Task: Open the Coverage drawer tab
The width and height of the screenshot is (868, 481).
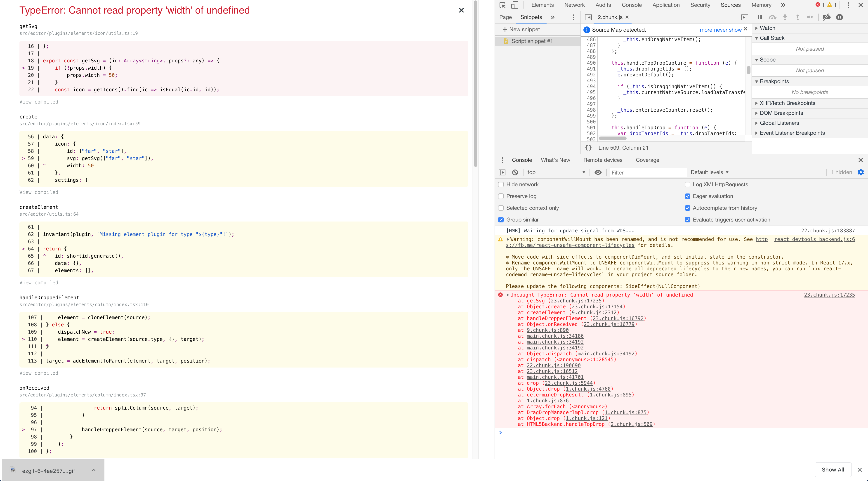Action: tap(647, 160)
